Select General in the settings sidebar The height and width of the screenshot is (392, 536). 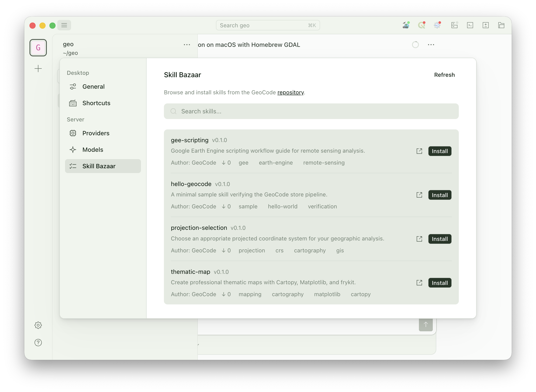tap(103, 87)
